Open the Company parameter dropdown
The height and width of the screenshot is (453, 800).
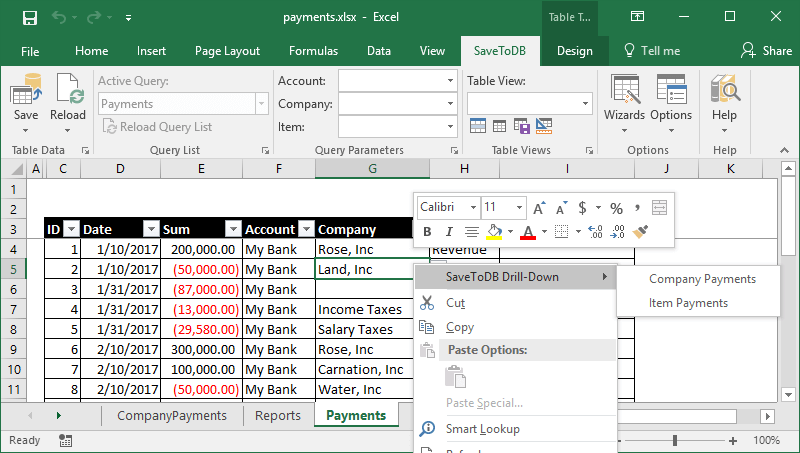450,104
